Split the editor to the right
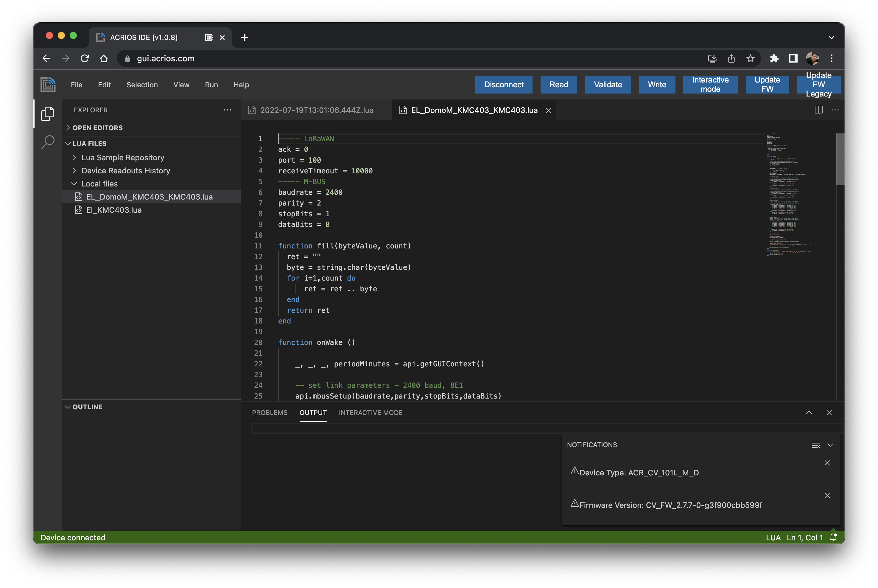The height and width of the screenshot is (588, 878). click(818, 110)
